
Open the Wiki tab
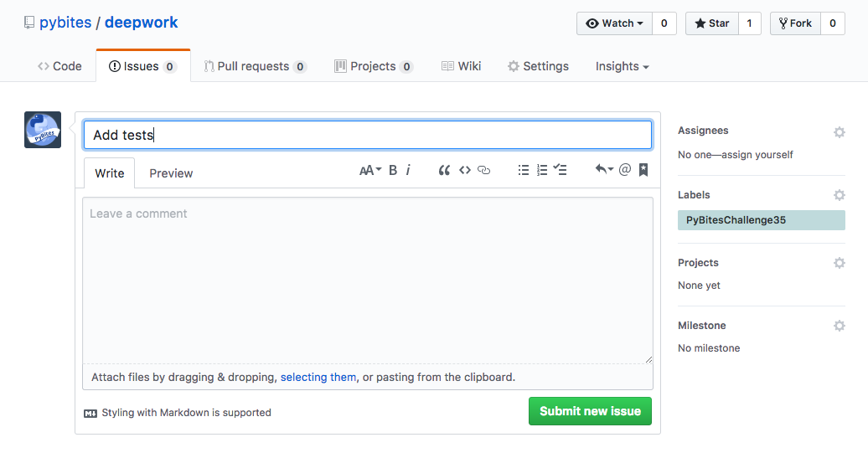[x=461, y=66]
